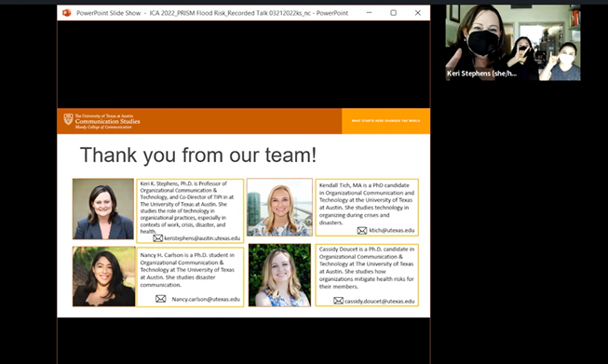Open ktich@utexas.edu email link
This screenshot has width=608, height=364.
tap(392, 230)
